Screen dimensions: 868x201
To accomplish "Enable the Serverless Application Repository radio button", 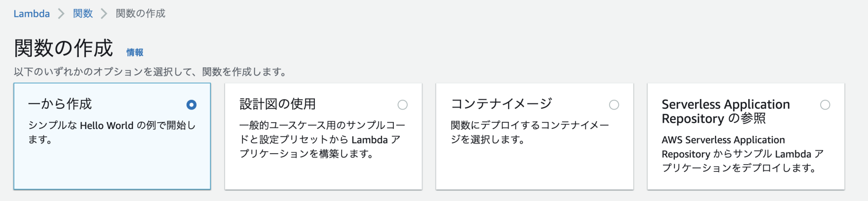I will click(825, 105).
